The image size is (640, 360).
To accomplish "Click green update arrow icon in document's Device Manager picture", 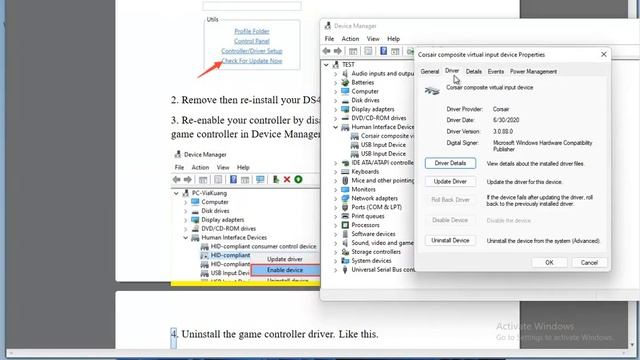I will point(298,180).
